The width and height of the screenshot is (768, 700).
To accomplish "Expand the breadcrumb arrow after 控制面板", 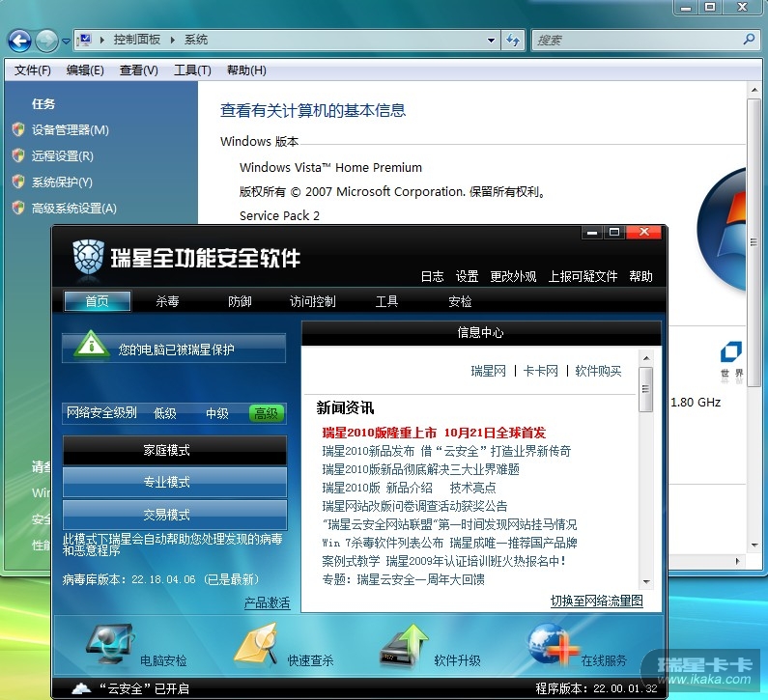I will coord(172,40).
